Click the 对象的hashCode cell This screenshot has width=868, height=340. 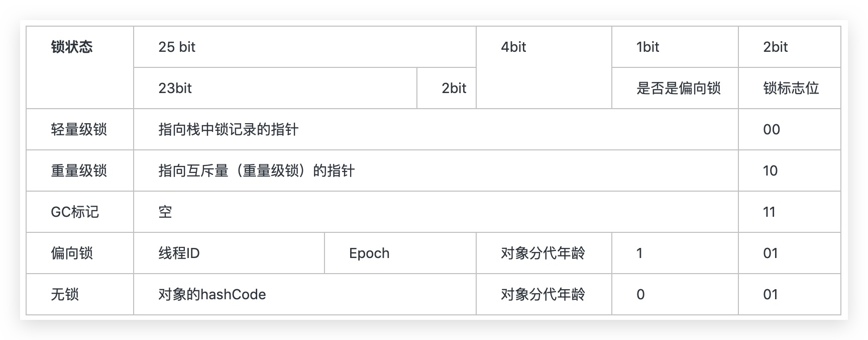tap(212, 295)
